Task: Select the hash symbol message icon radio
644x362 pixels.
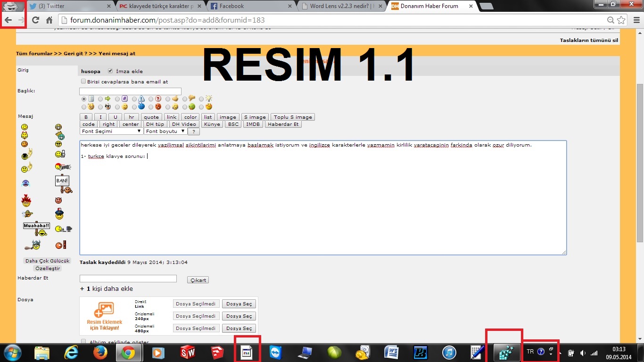Action: 117,99
